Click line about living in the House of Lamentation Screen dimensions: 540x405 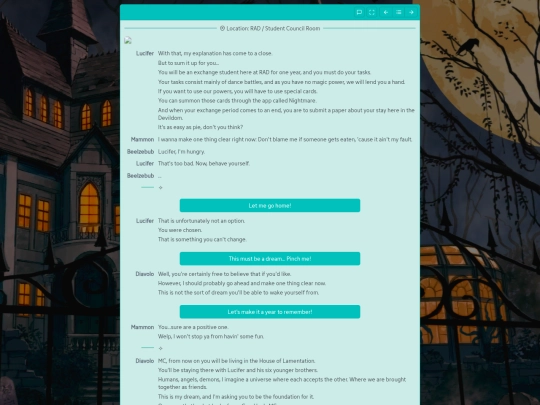pyautogui.click(x=237, y=361)
